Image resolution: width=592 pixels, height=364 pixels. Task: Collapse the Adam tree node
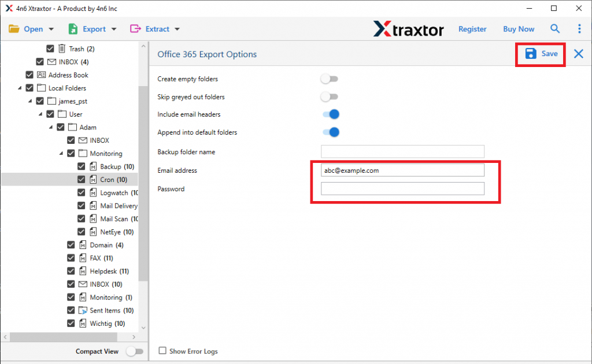(51, 127)
